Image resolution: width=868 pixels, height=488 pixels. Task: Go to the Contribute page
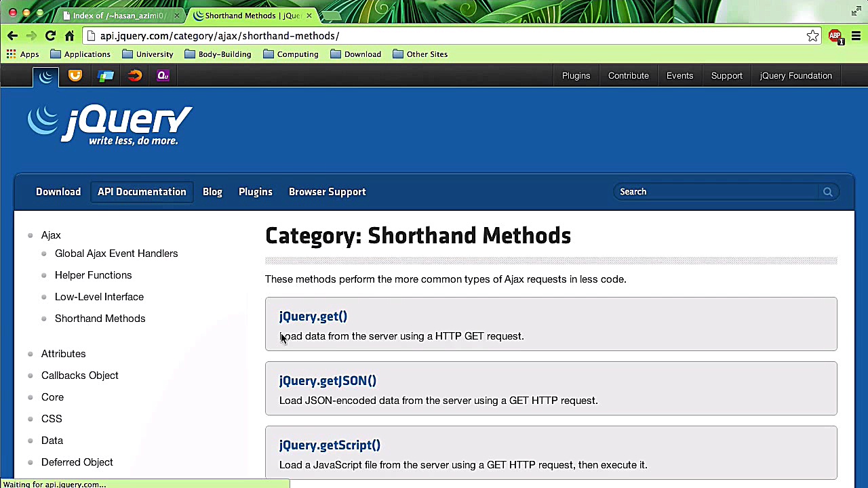[629, 76]
